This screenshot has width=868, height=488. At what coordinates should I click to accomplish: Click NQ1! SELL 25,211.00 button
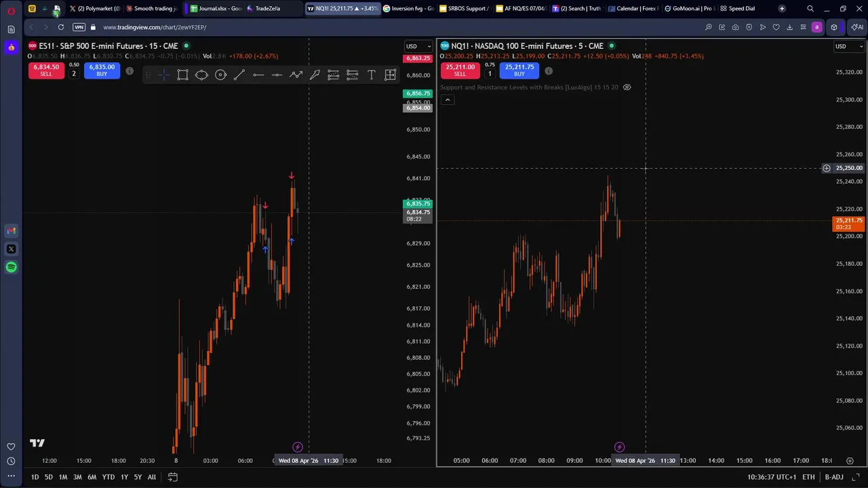tap(460, 70)
